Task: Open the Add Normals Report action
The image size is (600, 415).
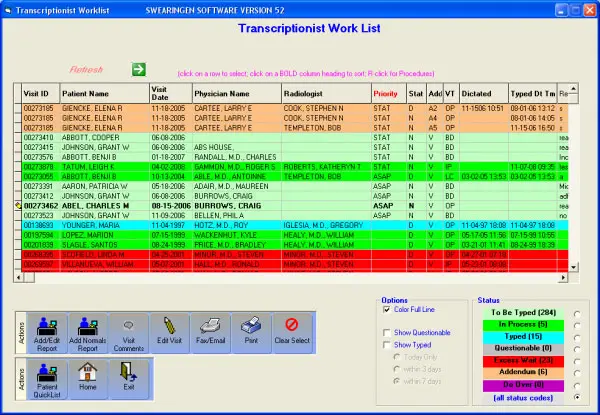Action: tap(88, 334)
